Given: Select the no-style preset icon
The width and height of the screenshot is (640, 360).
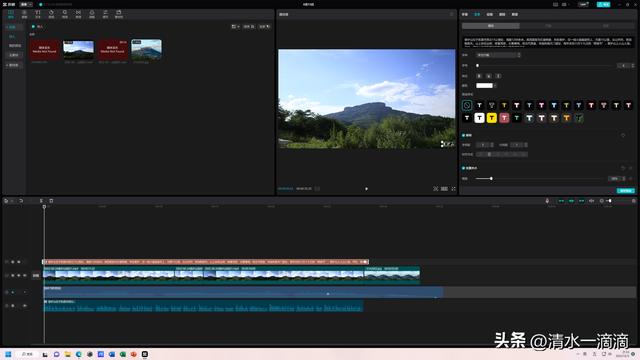Looking at the screenshot, I should click(467, 105).
